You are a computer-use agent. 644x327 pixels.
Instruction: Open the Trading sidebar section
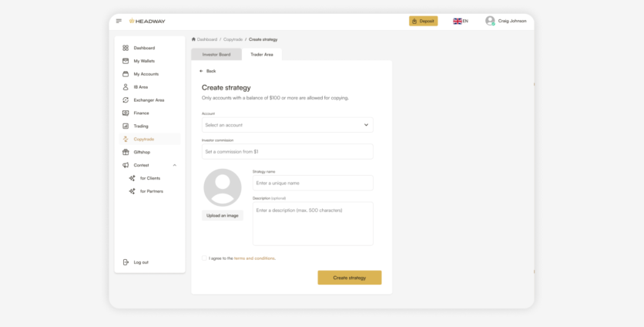pyautogui.click(x=141, y=126)
